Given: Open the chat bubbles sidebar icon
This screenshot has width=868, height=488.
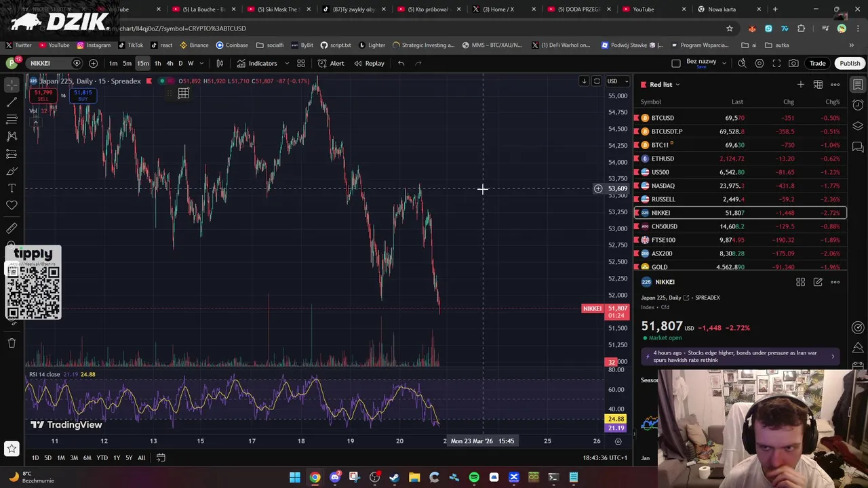Looking at the screenshot, I should tap(858, 146).
